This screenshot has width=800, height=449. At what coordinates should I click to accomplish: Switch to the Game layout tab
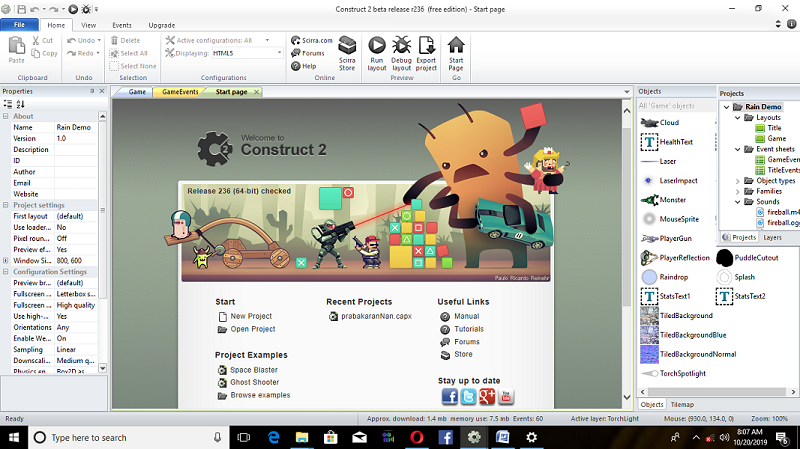coord(137,92)
